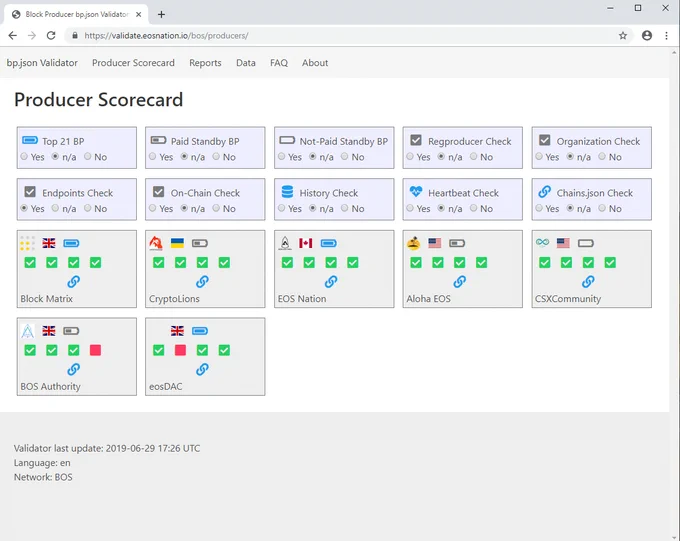Close the Block Producer bp.json Validator tab
This screenshot has height=541, width=680.
138,14
